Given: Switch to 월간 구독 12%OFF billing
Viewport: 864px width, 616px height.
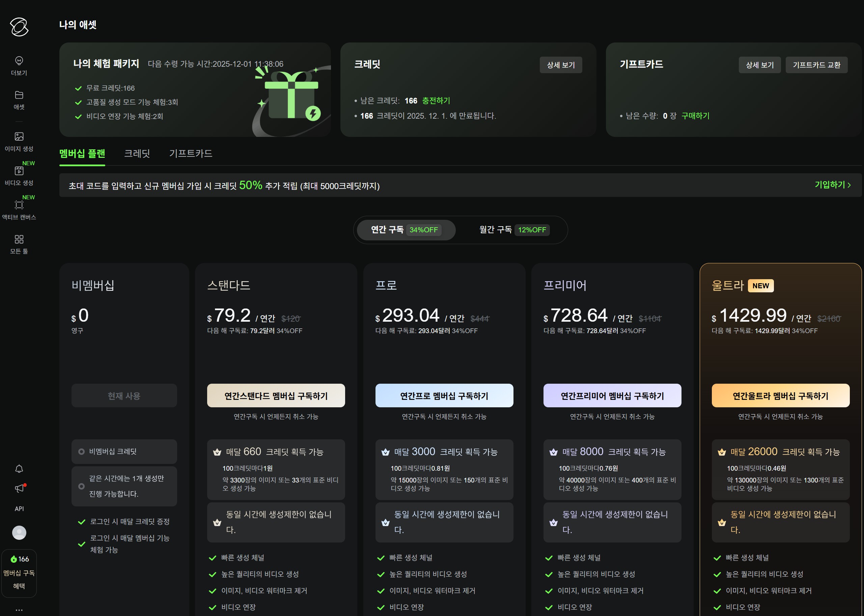Looking at the screenshot, I should coord(514,230).
